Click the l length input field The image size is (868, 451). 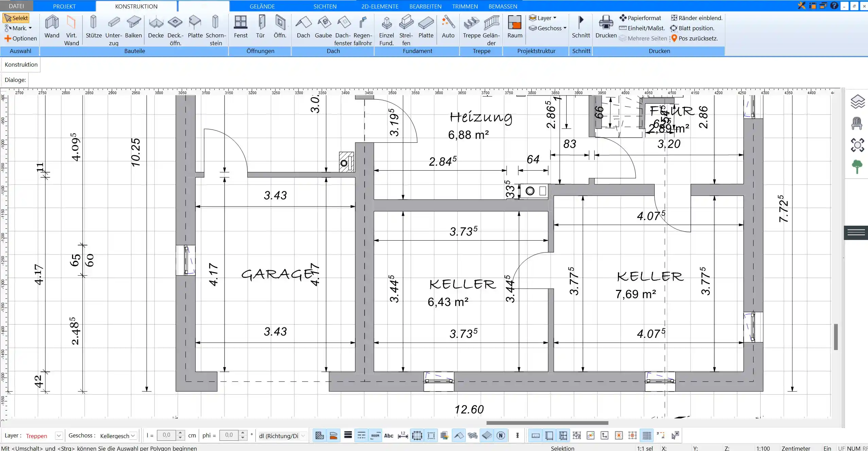pos(166,435)
